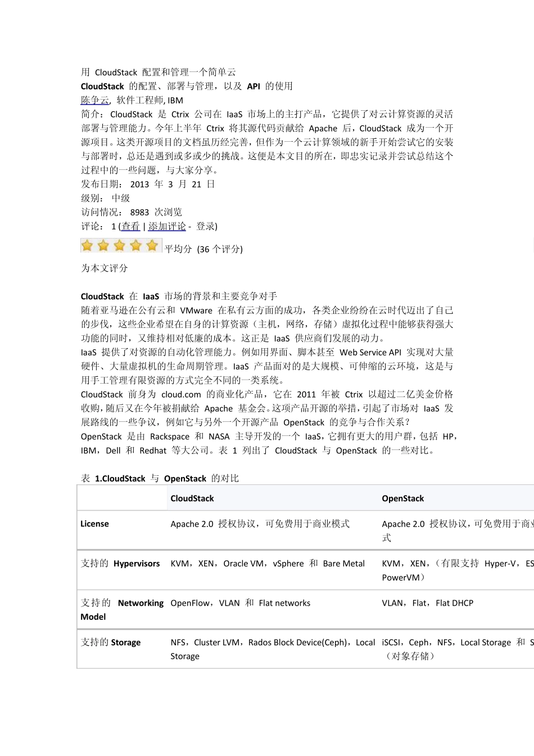Click the OpenStack column header

[403, 498]
